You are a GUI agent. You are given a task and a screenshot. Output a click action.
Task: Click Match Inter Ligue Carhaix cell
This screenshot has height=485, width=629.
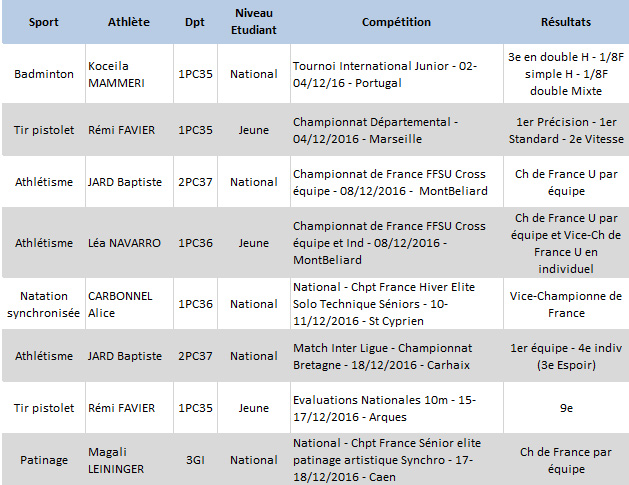pyautogui.click(x=396, y=356)
